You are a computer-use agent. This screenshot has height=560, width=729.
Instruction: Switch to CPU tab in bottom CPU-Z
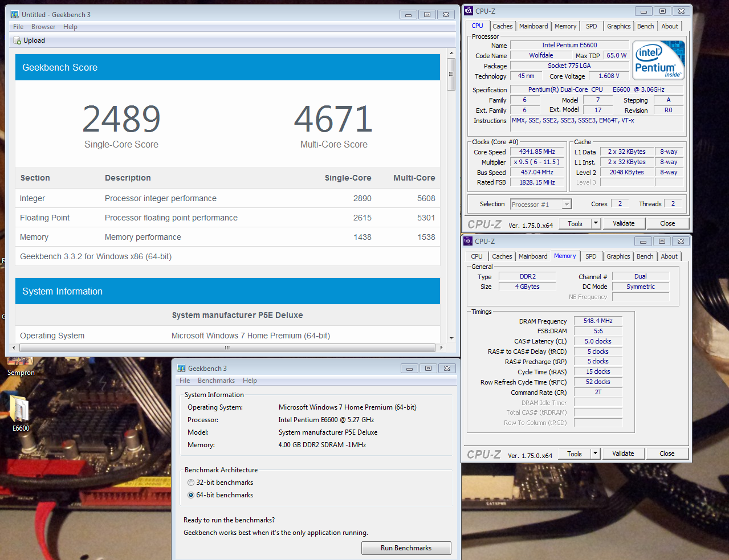477,256
